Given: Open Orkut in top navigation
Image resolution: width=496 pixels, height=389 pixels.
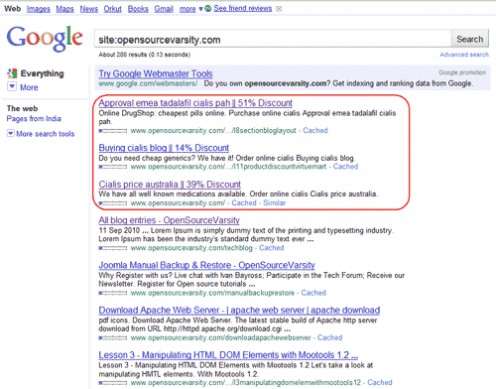Looking at the screenshot, I should [x=112, y=9].
